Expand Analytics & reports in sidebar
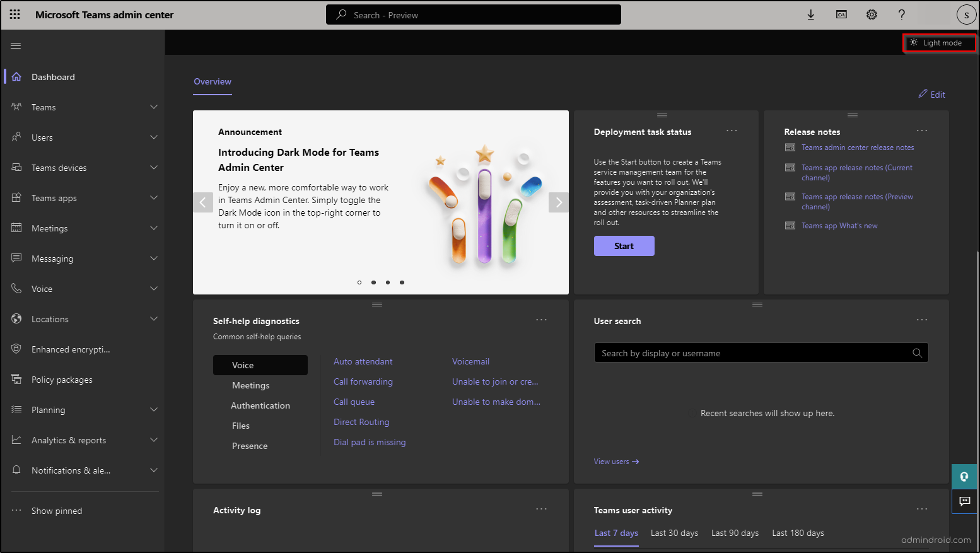This screenshot has width=980, height=553. [154, 439]
